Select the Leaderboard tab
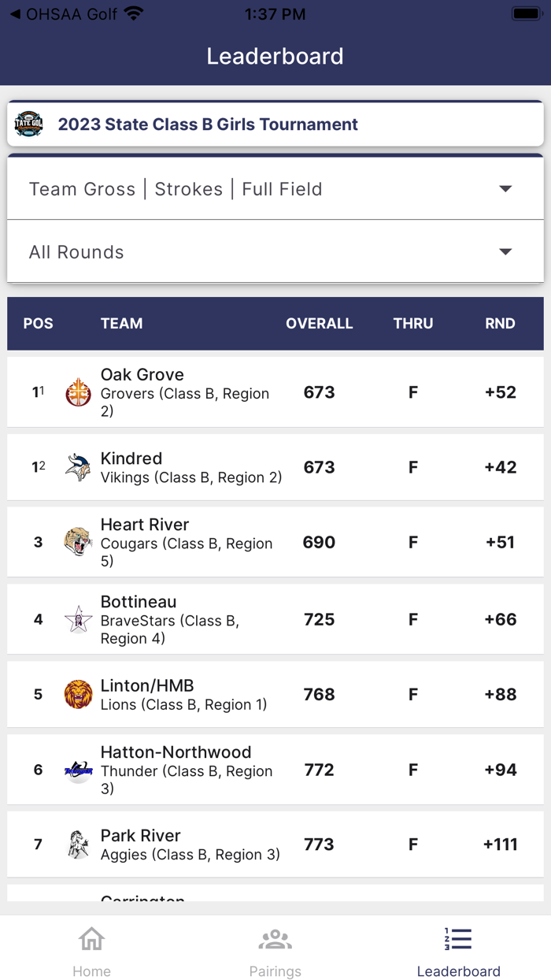This screenshot has width=551, height=980. (458, 947)
